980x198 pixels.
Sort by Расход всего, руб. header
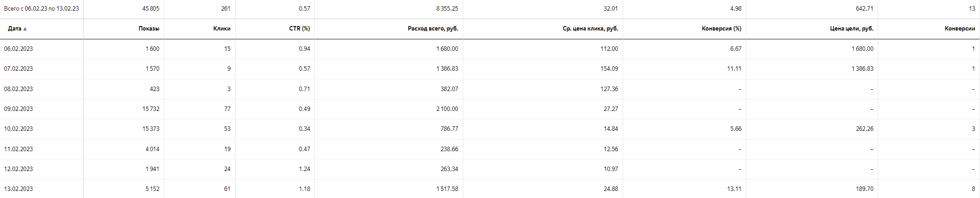433,29
